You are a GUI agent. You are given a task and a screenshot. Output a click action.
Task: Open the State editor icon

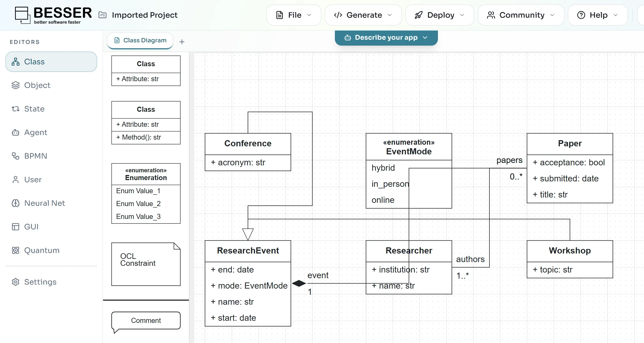(16, 109)
